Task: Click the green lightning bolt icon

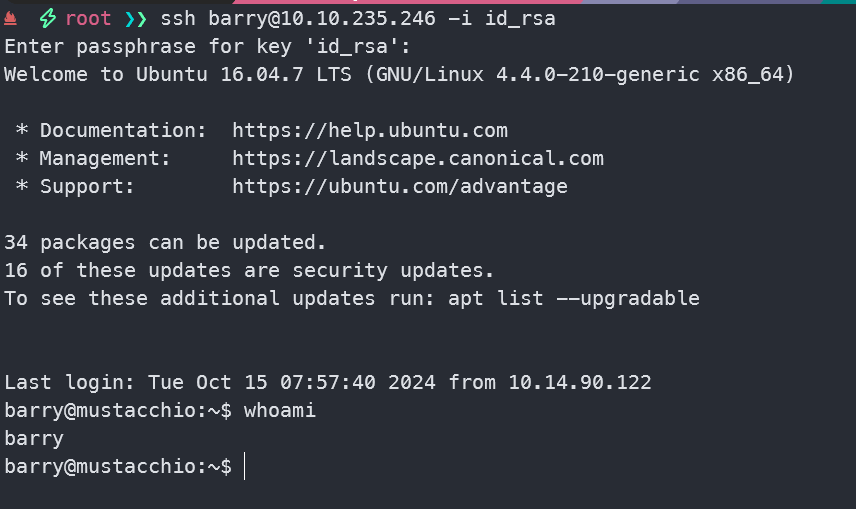Action: (x=47, y=19)
